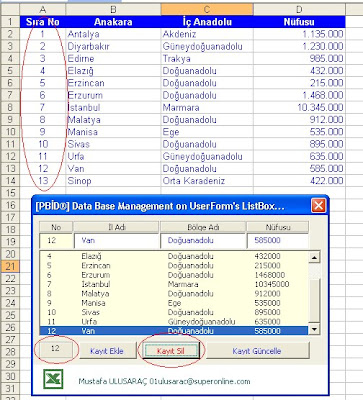Click the Nüfusu input field containing 585000

point(277,241)
